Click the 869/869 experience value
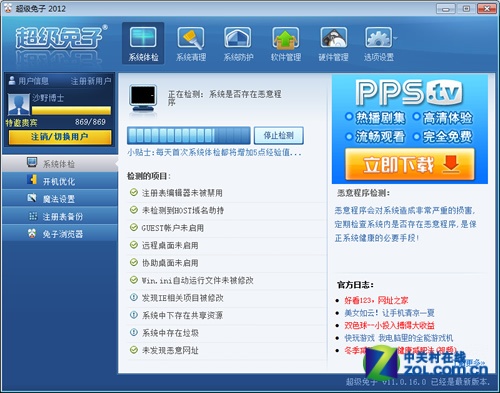 click(90, 122)
